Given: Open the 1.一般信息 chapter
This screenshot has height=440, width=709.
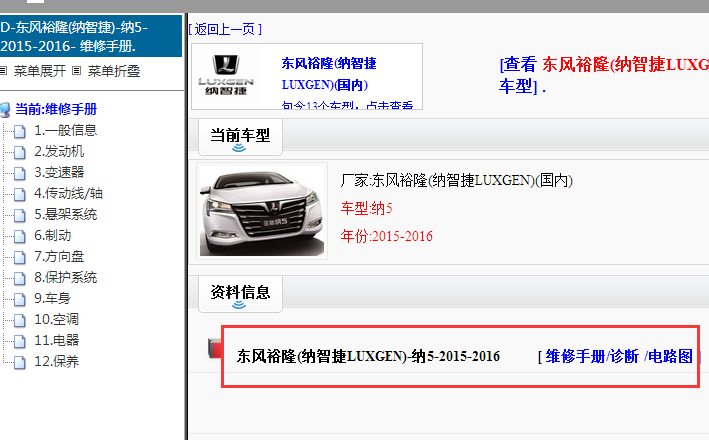Looking at the screenshot, I should [x=66, y=131].
